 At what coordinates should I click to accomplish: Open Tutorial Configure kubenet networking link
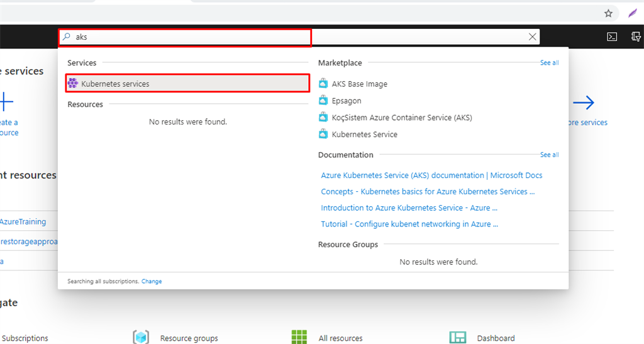point(409,224)
